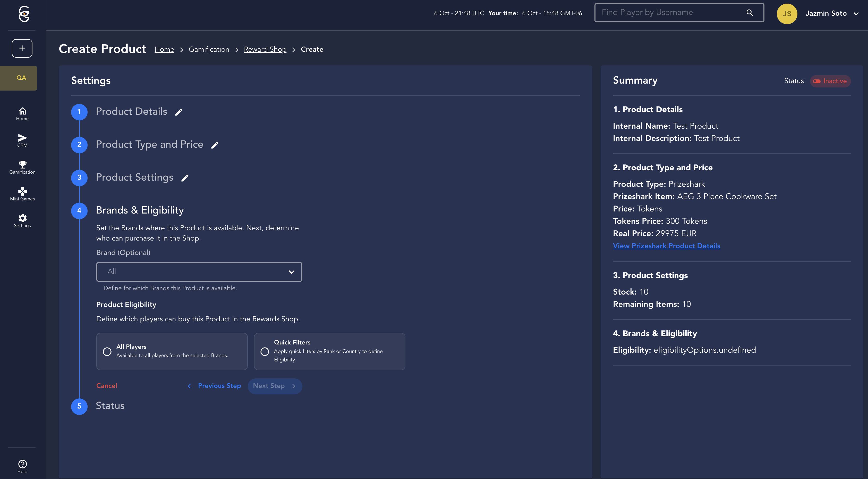Click the edit pencil for Product Settings

[185, 178]
